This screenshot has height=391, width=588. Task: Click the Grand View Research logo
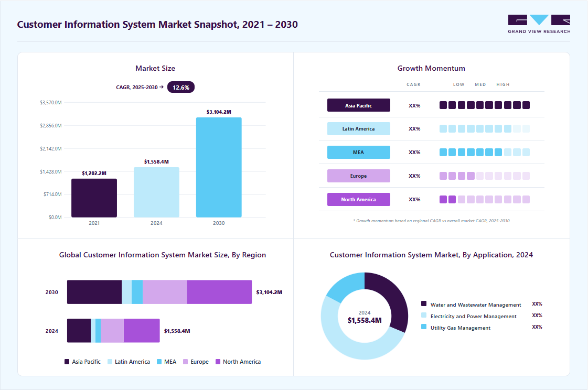pos(539,24)
